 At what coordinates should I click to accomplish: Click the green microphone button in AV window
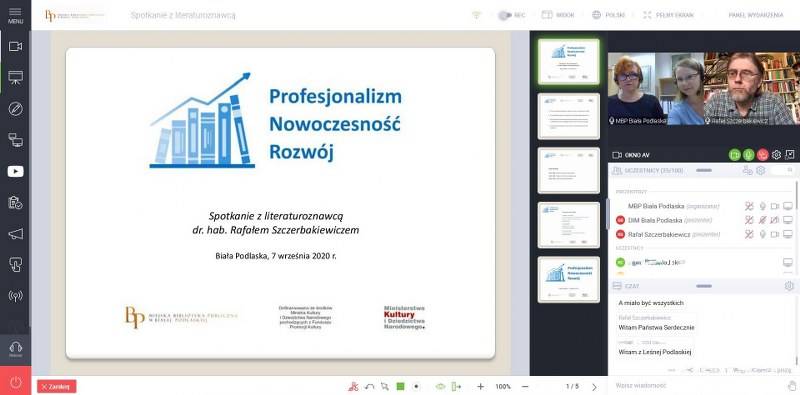(x=748, y=155)
